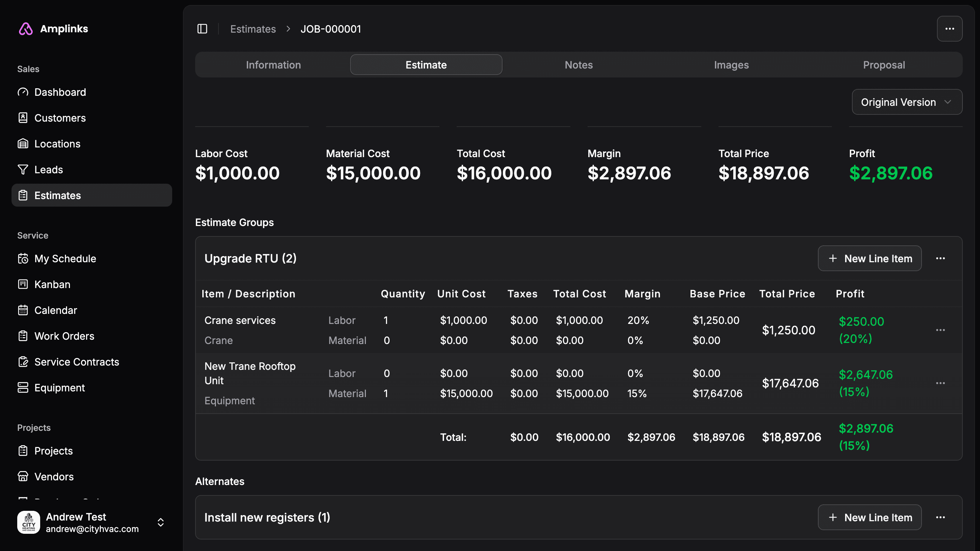This screenshot has width=980, height=551.
Task: Click the Kanban board icon
Action: (23, 284)
